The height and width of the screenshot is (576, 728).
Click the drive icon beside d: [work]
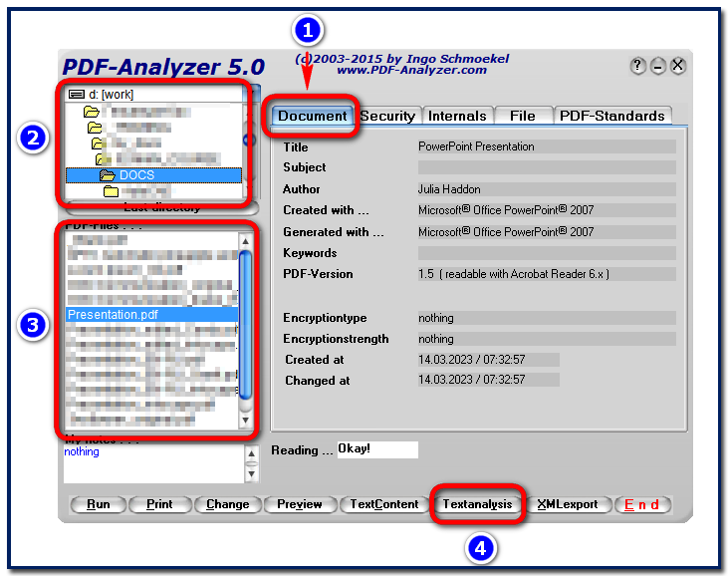pos(77,95)
